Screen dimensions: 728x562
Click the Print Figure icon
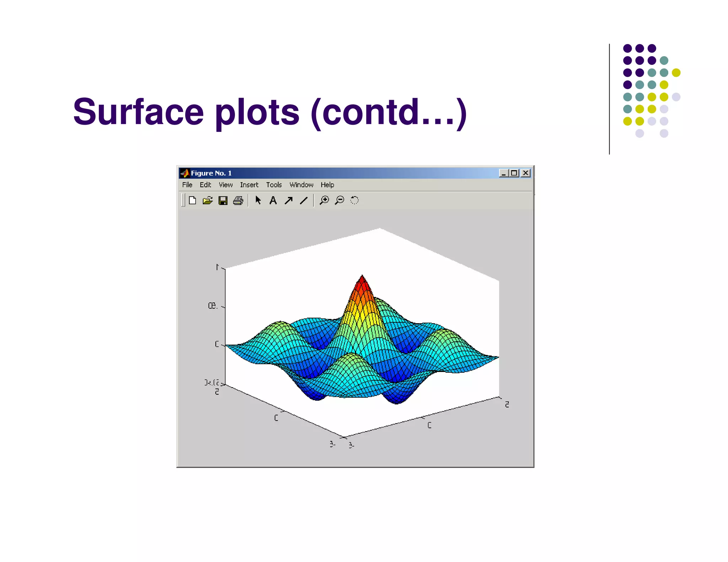point(238,201)
